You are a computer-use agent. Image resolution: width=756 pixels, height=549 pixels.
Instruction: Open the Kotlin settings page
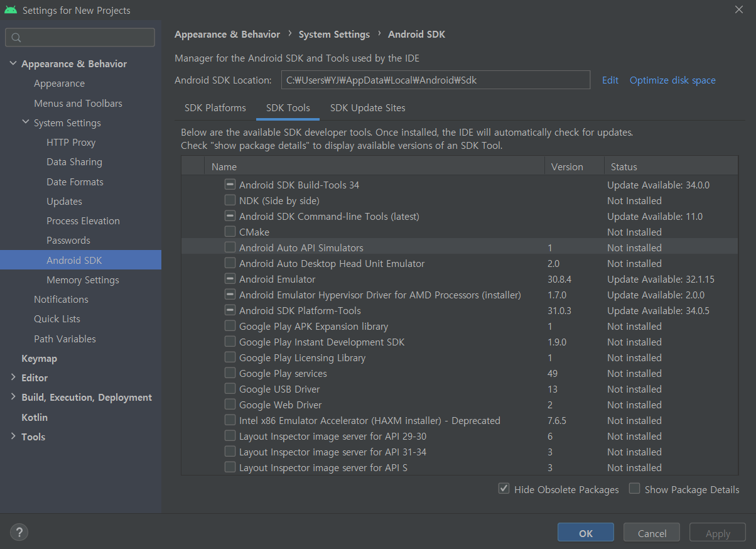(34, 417)
